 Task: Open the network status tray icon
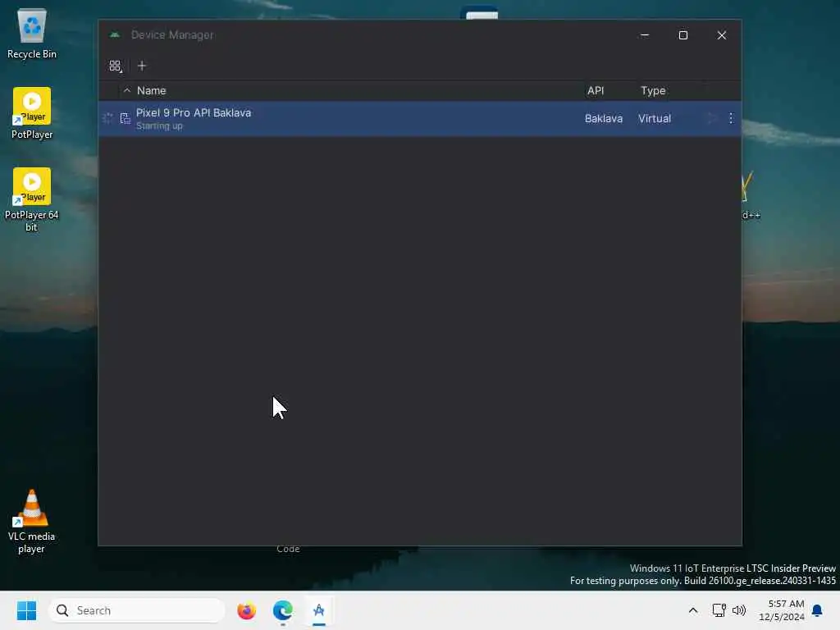719,610
